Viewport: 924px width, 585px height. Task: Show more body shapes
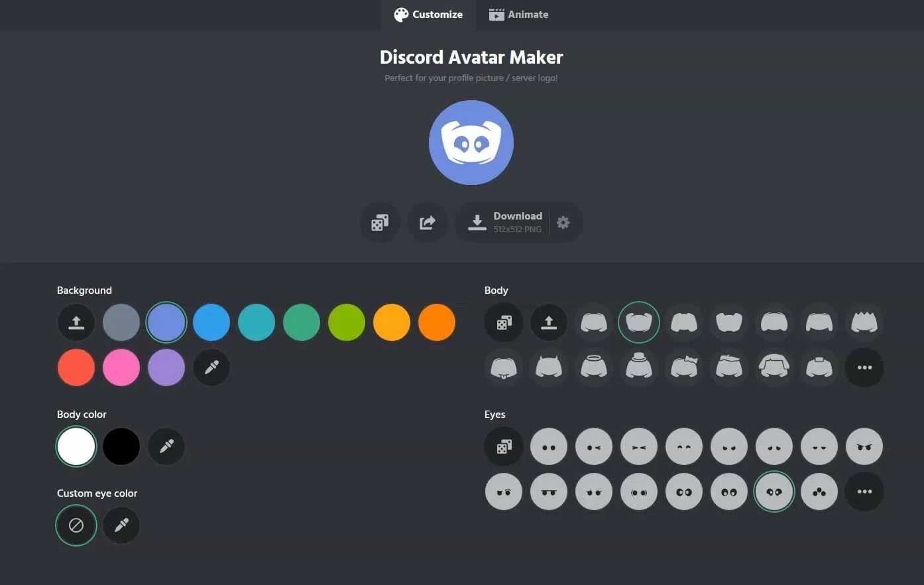pos(864,367)
